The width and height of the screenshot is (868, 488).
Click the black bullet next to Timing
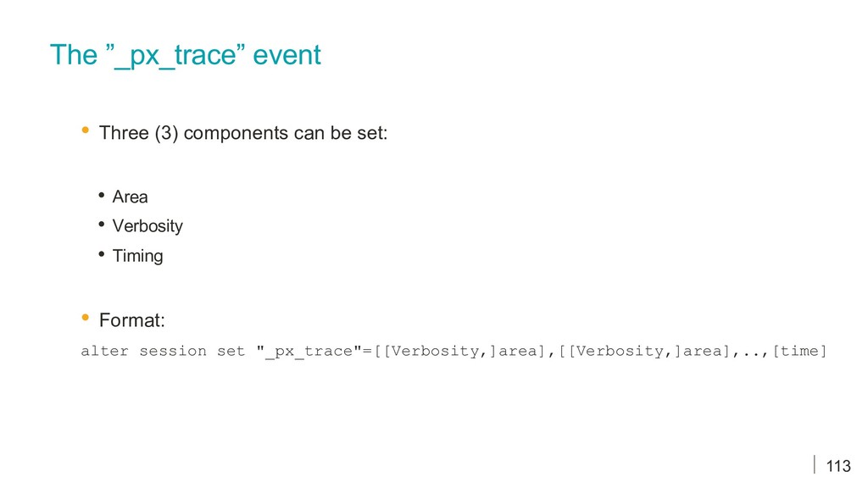click(102, 254)
